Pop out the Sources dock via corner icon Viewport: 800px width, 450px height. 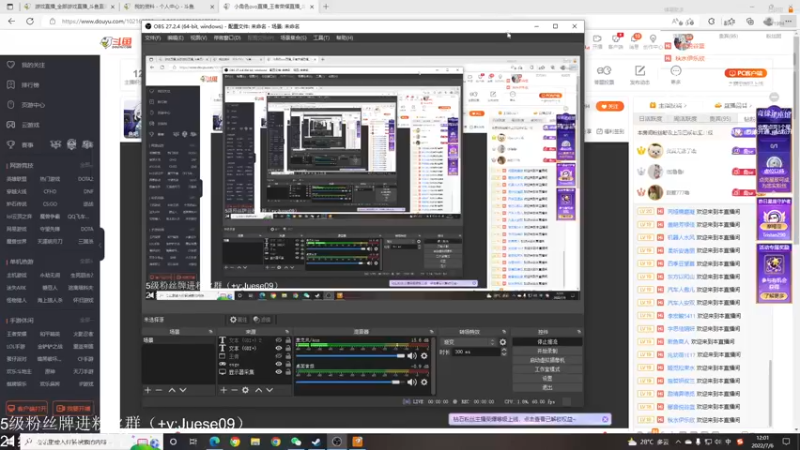pos(287,332)
